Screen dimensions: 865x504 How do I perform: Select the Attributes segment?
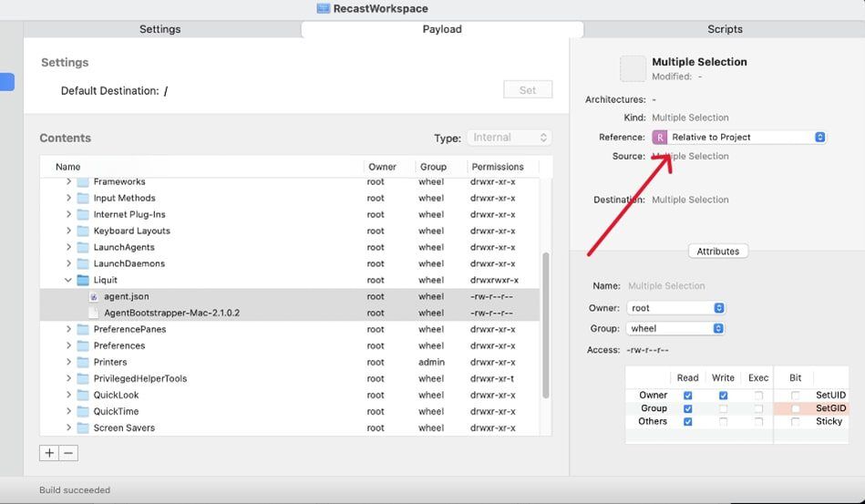[717, 252]
